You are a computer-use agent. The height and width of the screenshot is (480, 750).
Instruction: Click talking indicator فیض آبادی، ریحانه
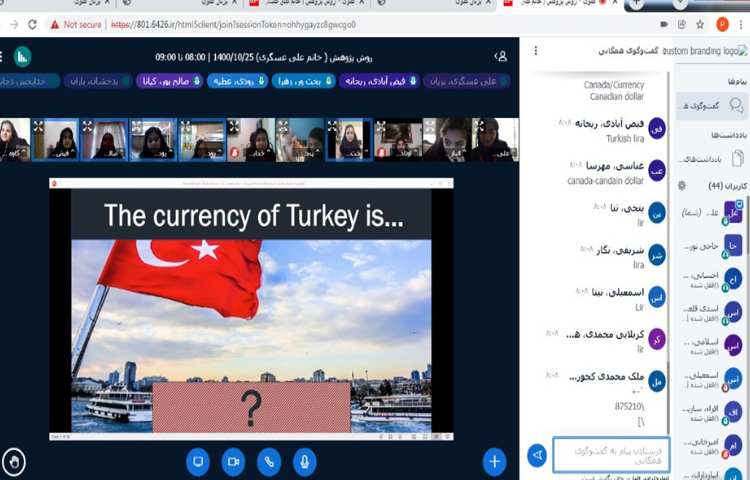(380, 81)
